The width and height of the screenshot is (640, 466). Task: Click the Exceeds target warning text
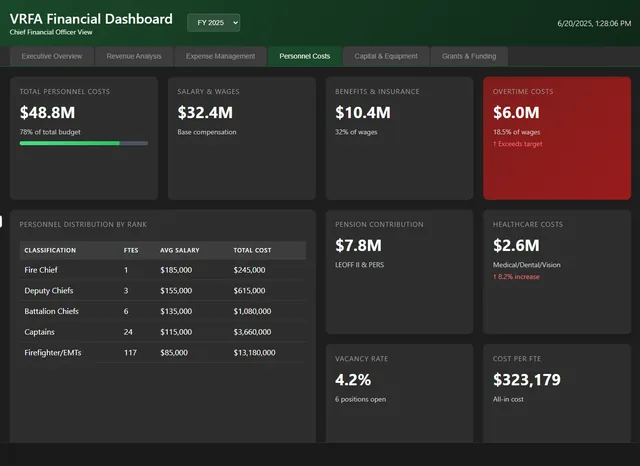click(518, 144)
